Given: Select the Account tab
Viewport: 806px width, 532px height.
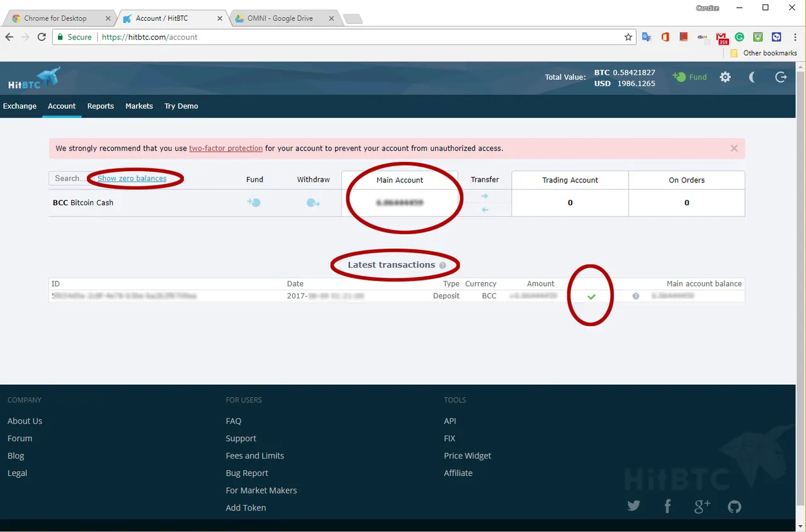Looking at the screenshot, I should pos(62,106).
